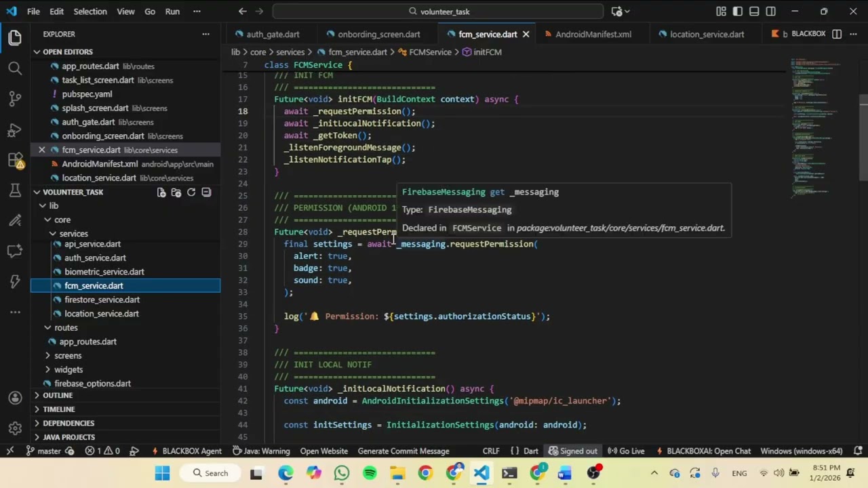
Task: Open the Search view in activity bar
Action: click(15, 68)
